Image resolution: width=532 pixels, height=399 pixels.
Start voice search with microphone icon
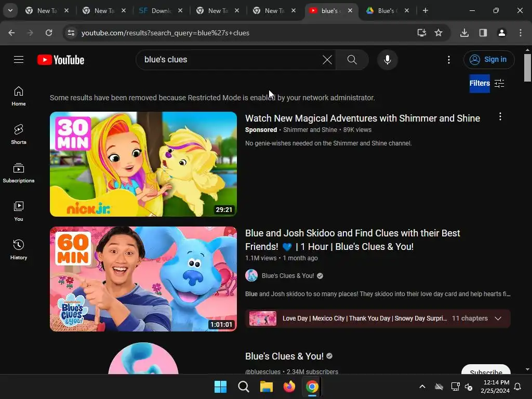(x=387, y=60)
